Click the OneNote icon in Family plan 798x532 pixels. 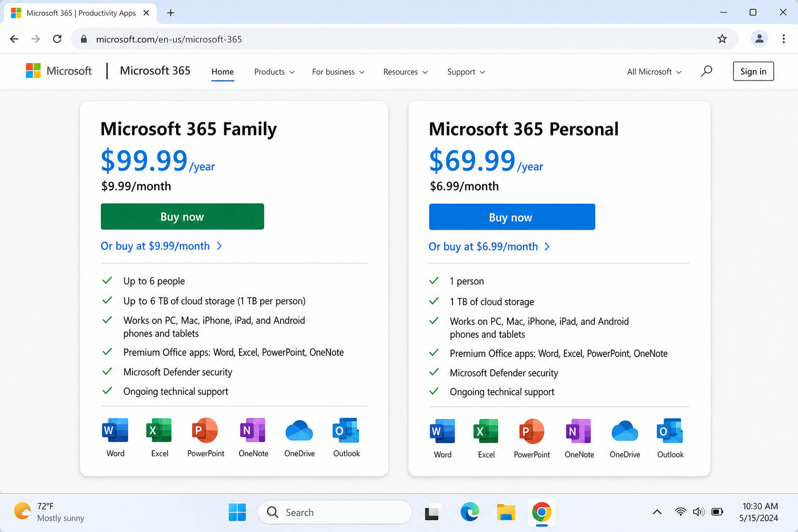(253, 430)
